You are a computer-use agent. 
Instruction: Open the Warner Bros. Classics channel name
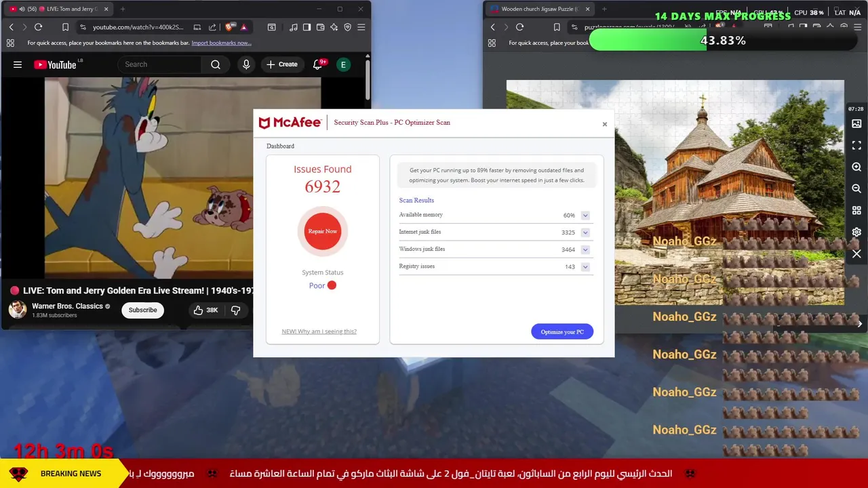pyautogui.click(x=67, y=306)
